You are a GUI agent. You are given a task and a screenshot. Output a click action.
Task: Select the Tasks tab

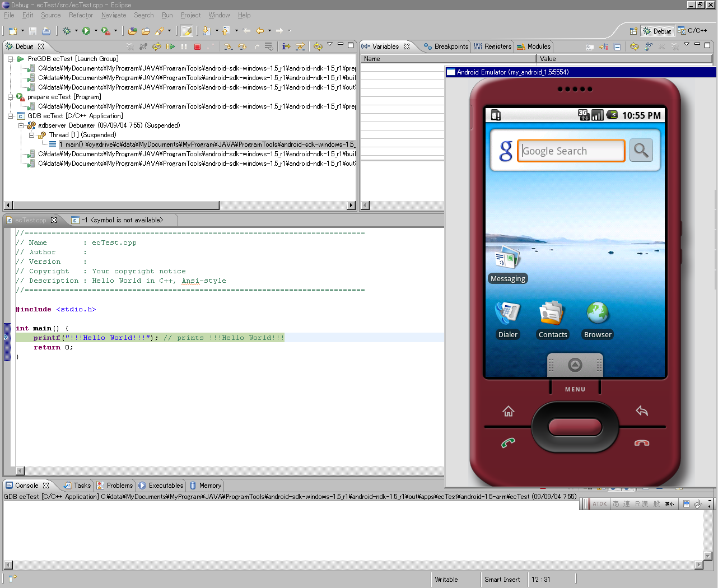(77, 486)
